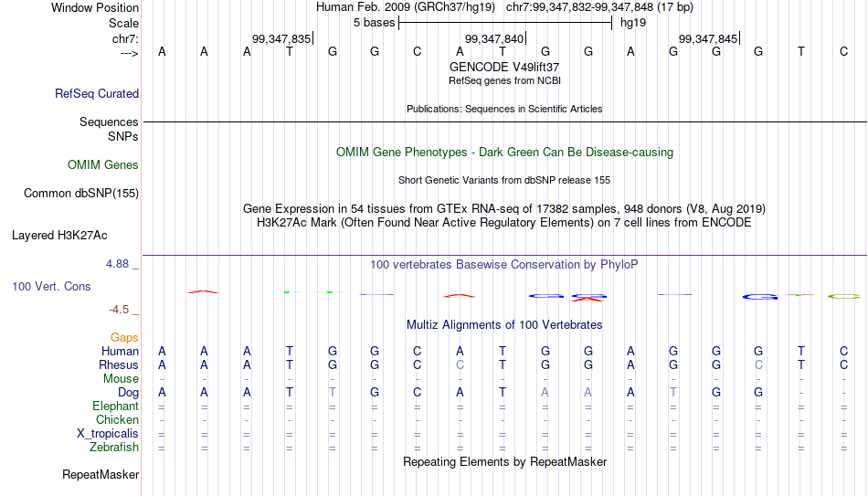Click Publications: Sequences in Scientific Articles title
The height and width of the screenshot is (496, 868).
click(504, 109)
